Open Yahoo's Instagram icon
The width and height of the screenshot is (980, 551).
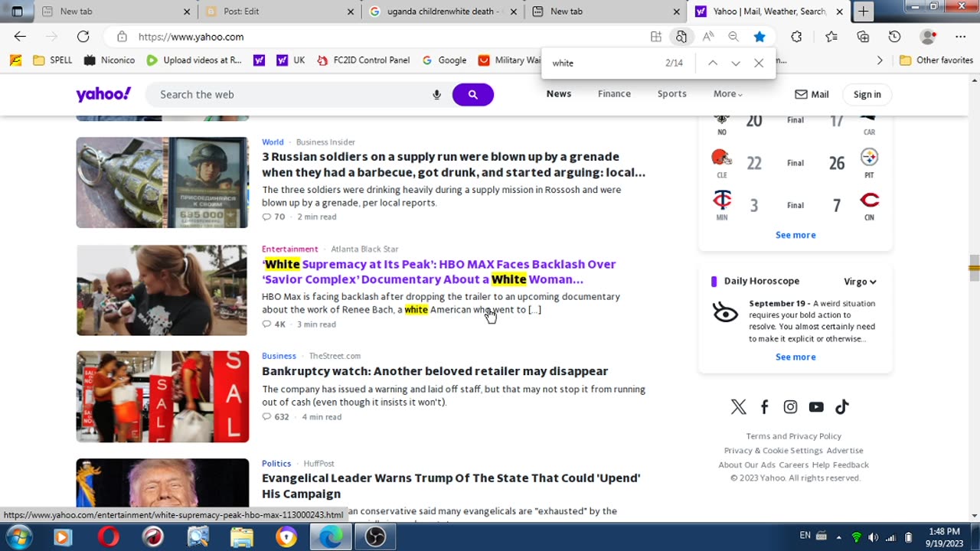(x=790, y=407)
